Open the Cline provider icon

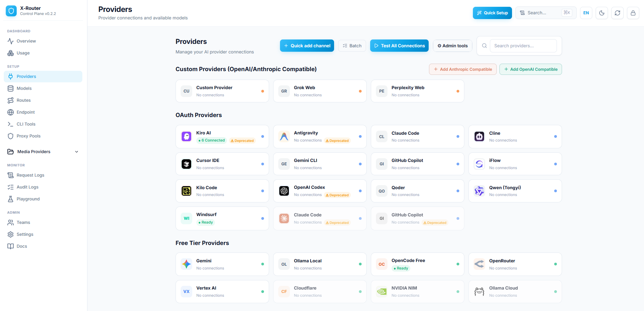(479, 136)
